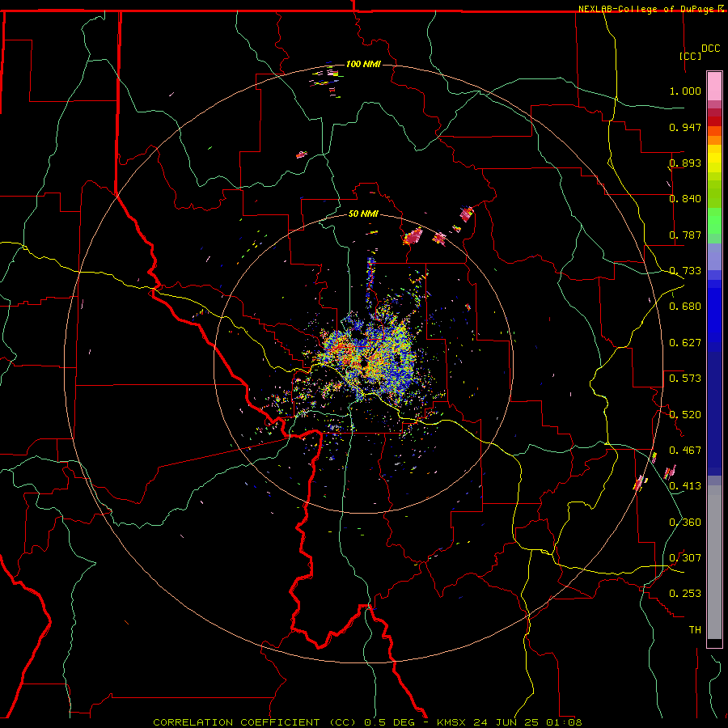Click the 0.787 scale value

pyautogui.click(x=685, y=235)
